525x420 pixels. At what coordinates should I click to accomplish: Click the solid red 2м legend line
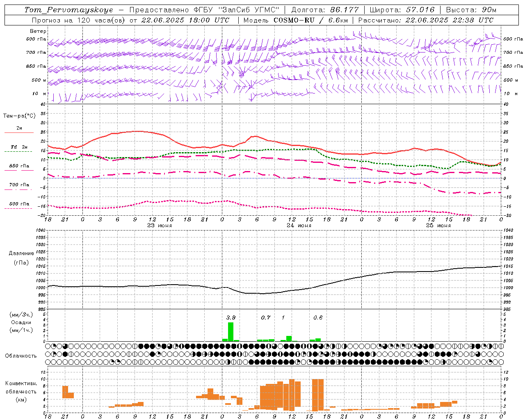[19, 132]
